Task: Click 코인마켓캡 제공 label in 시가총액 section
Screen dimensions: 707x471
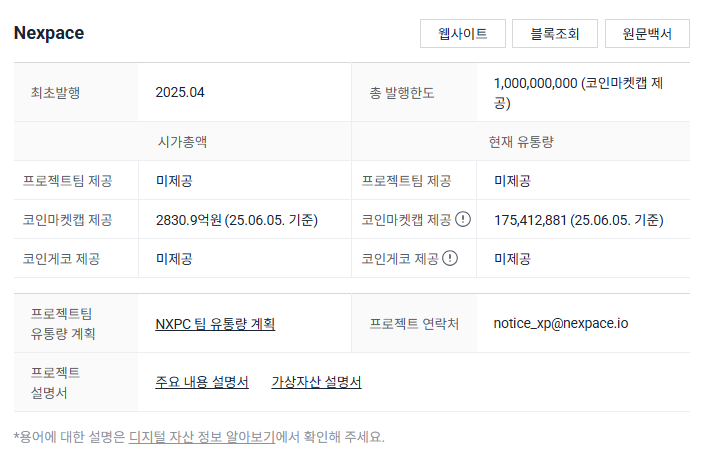Action: click(x=68, y=220)
